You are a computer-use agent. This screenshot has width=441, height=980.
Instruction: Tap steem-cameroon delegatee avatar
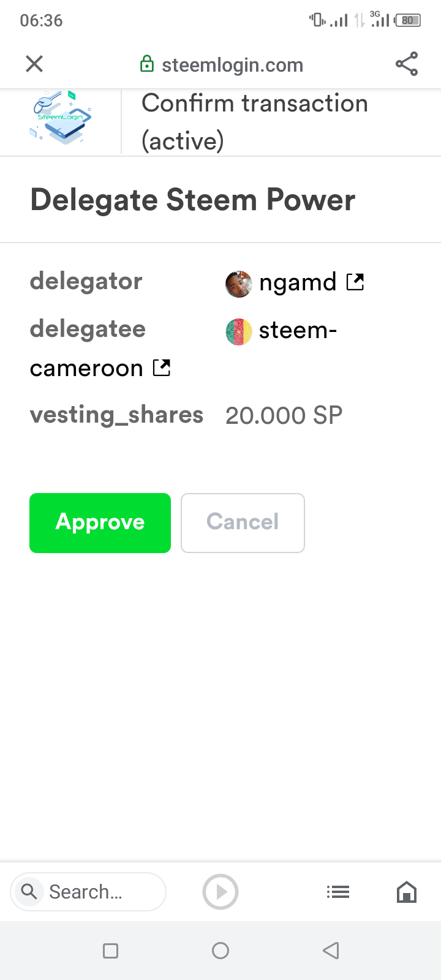tap(238, 331)
